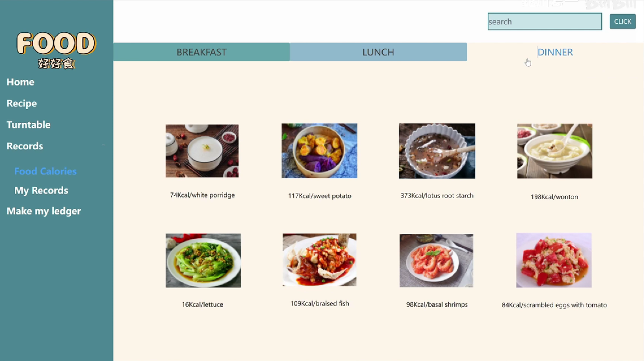Open Food Calories submenu item
Viewport: 644px width, 361px height.
pos(45,171)
